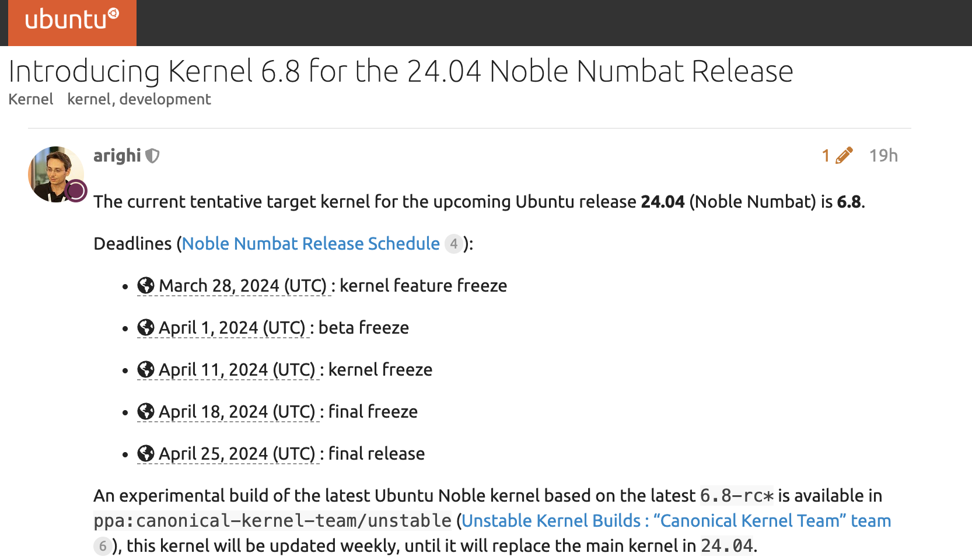Click globe icon beside April 18, 2024
This screenshot has height=560, width=972.
tap(146, 411)
